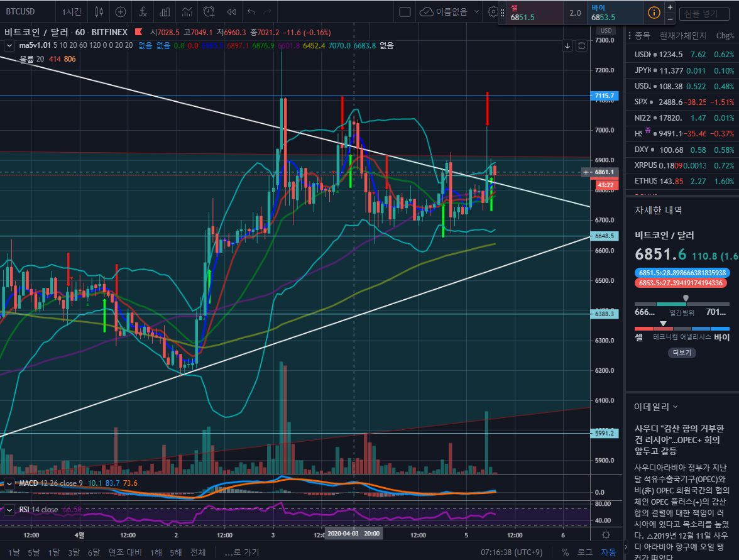Open the 07:16:38 (UTC+9) timezone menu
The height and width of the screenshot is (560, 739).
click(x=512, y=552)
